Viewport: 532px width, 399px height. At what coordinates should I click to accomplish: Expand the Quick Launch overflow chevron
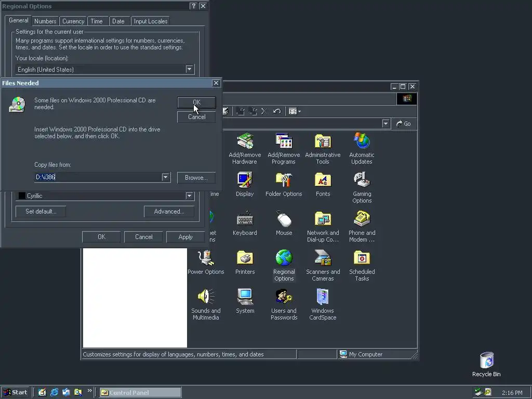[89, 391]
